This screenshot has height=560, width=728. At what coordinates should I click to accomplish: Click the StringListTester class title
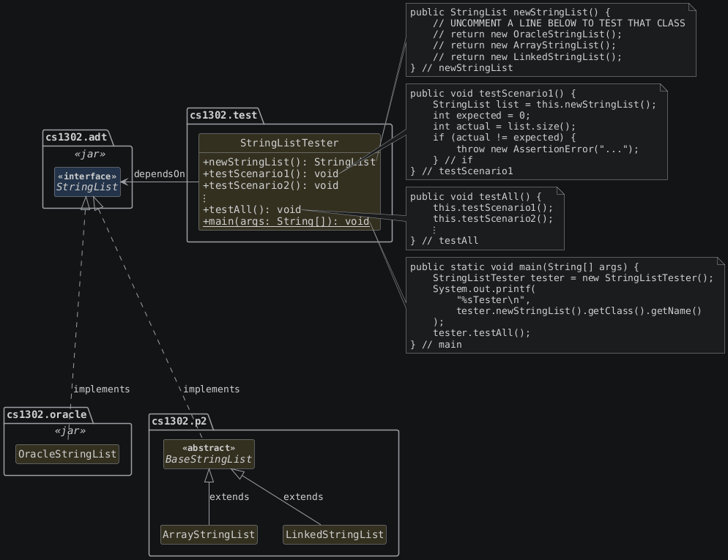click(x=289, y=143)
